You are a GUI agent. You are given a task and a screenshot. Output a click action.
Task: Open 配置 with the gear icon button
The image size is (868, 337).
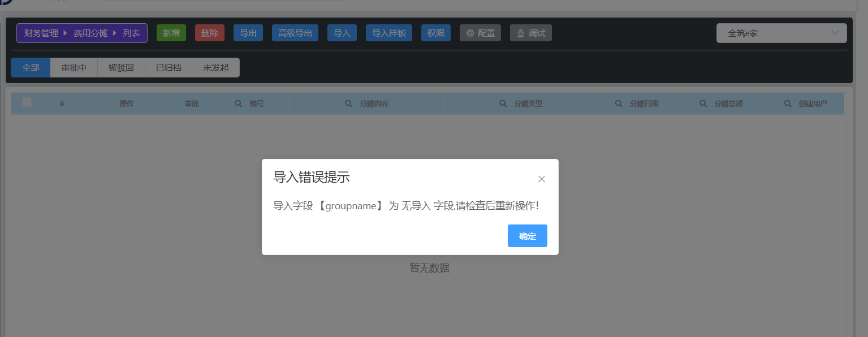(x=480, y=33)
